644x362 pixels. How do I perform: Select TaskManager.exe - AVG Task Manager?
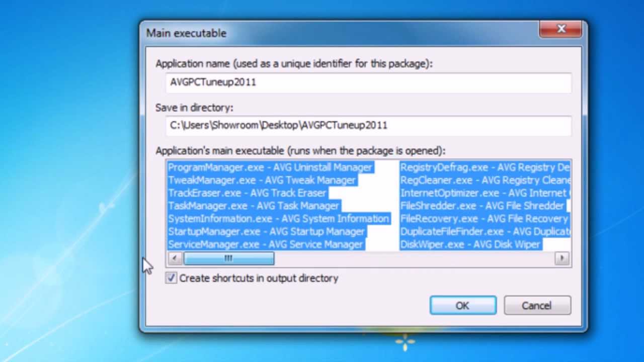(x=254, y=206)
